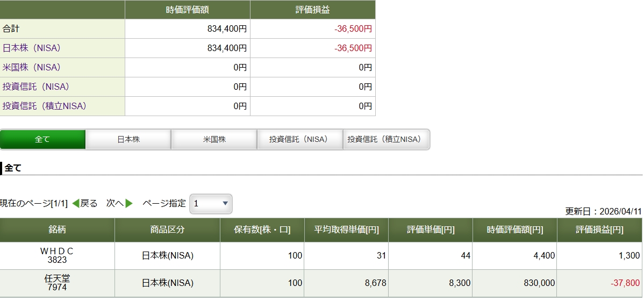Viewport: 644px width, 301px height.
Task: Select the green 全て filter tab
Action: (x=42, y=140)
